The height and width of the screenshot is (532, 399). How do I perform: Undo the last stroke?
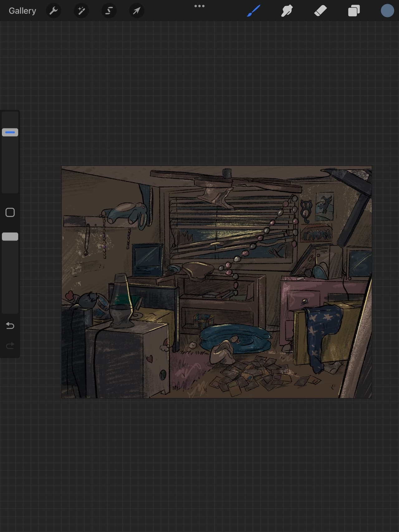point(10,326)
